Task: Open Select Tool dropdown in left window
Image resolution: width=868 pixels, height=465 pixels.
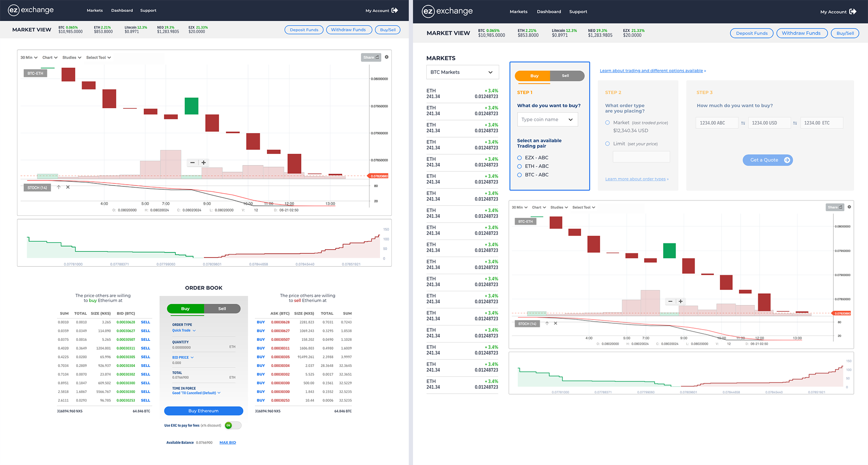Action: (99, 57)
